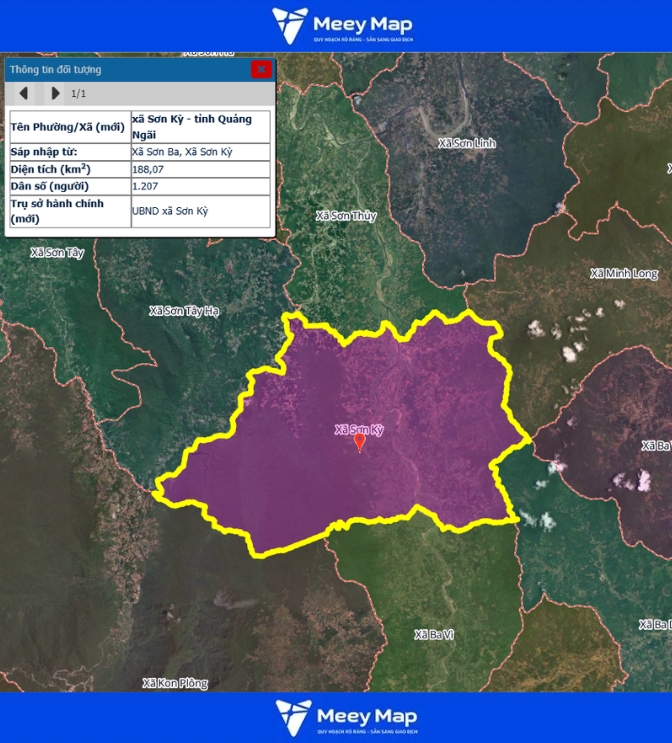Click the Xã Sơn Thủy commune label
Image resolution: width=672 pixels, height=743 pixels.
tap(346, 216)
